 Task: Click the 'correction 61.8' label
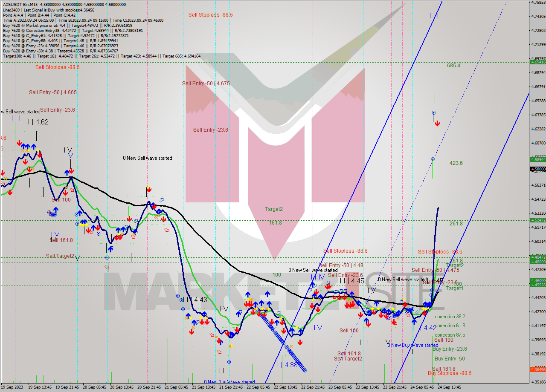pos(450,326)
